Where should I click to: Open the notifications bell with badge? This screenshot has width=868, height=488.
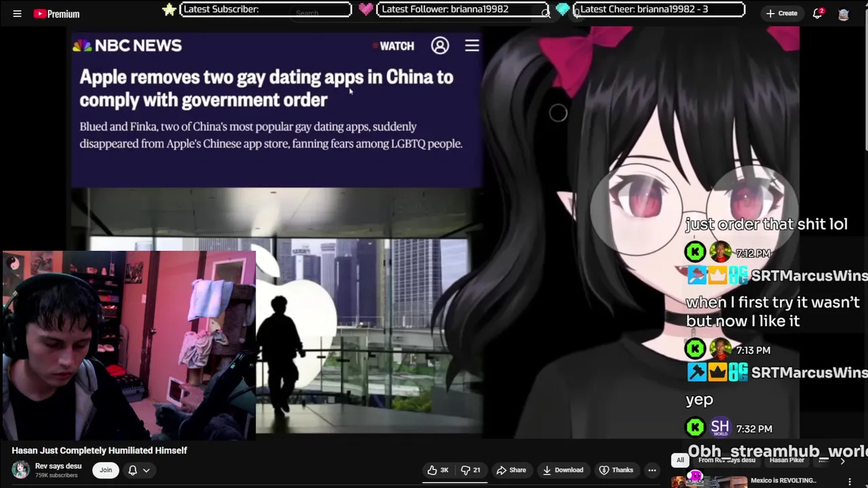click(x=818, y=14)
